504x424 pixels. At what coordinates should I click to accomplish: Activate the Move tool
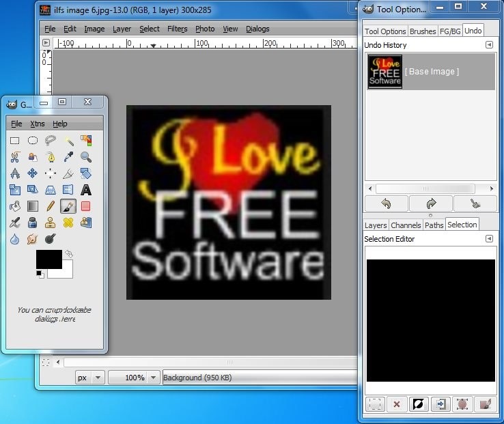tap(33, 173)
